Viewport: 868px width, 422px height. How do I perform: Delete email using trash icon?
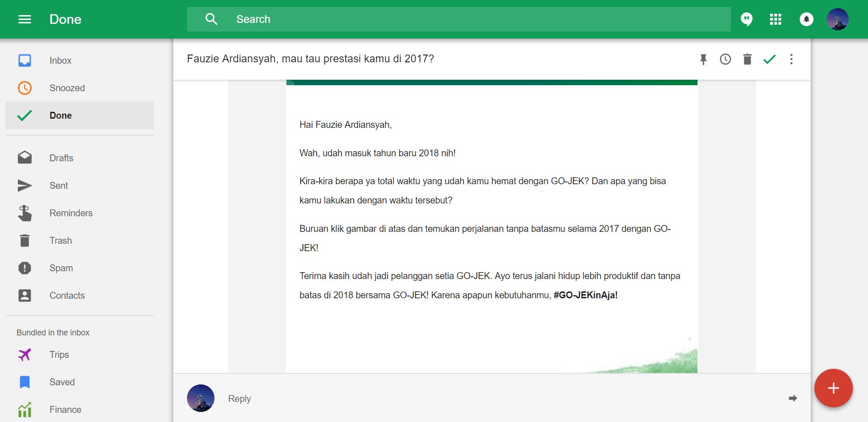coord(747,59)
